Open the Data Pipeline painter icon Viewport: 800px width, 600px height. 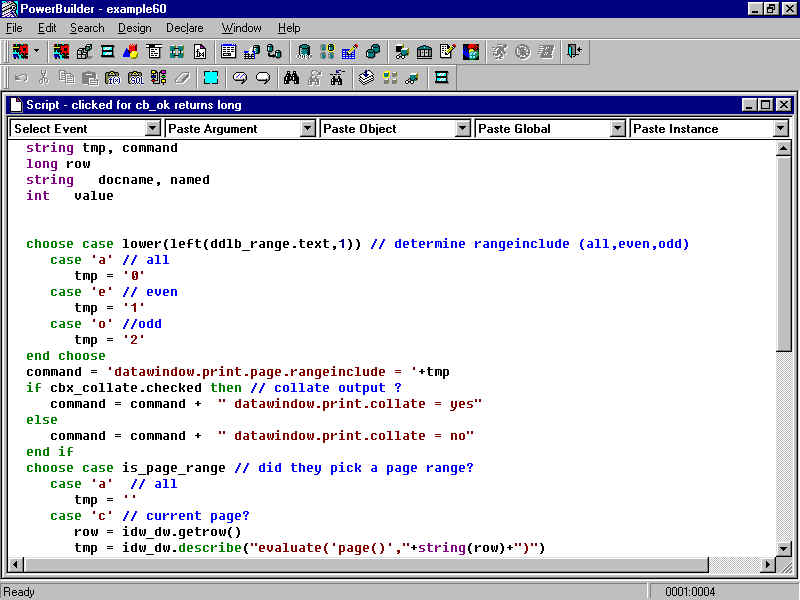click(274, 52)
